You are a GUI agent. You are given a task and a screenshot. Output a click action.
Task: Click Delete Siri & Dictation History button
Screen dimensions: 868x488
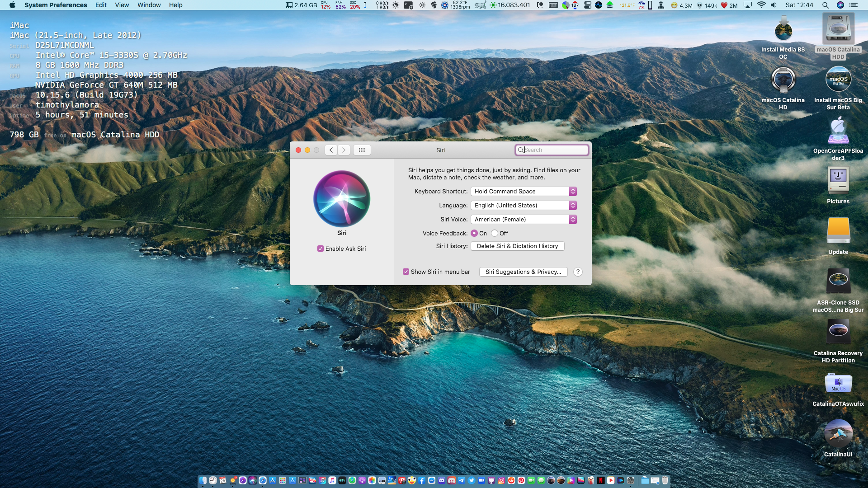coord(517,245)
